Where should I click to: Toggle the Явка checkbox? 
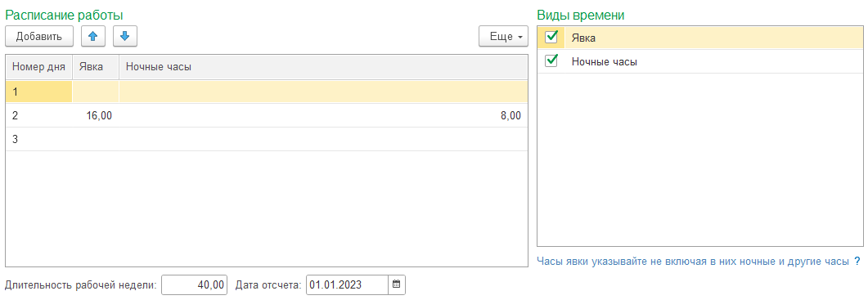click(551, 37)
